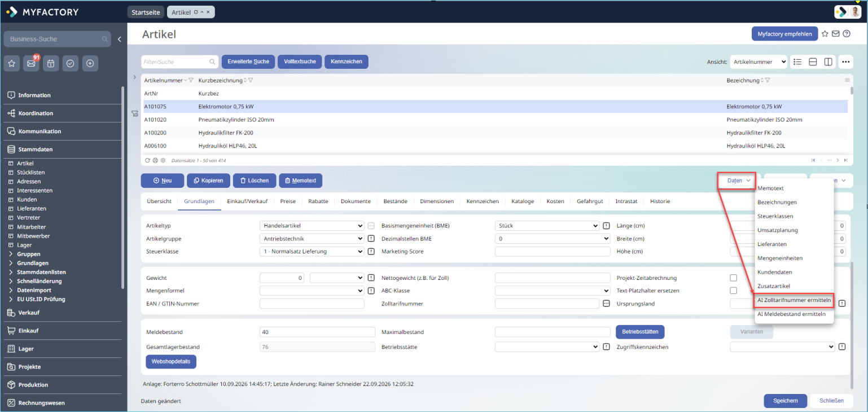The width and height of the screenshot is (868, 412).
Task: Click the user profile avatar
Action: (x=856, y=12)
